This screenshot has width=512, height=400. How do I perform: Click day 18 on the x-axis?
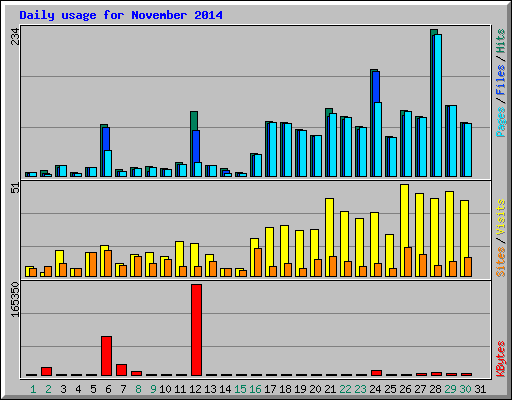pos(285,389)
